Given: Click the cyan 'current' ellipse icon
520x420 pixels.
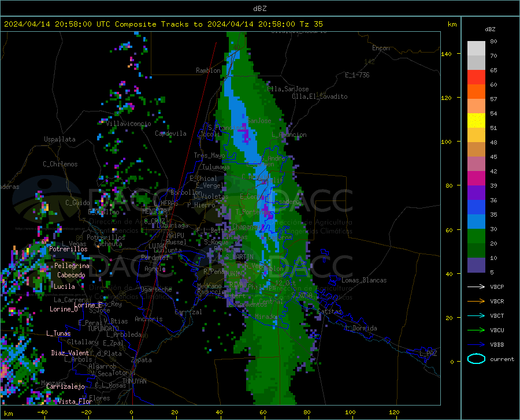Looking at the screenshot, I should [x=476, y=359].
